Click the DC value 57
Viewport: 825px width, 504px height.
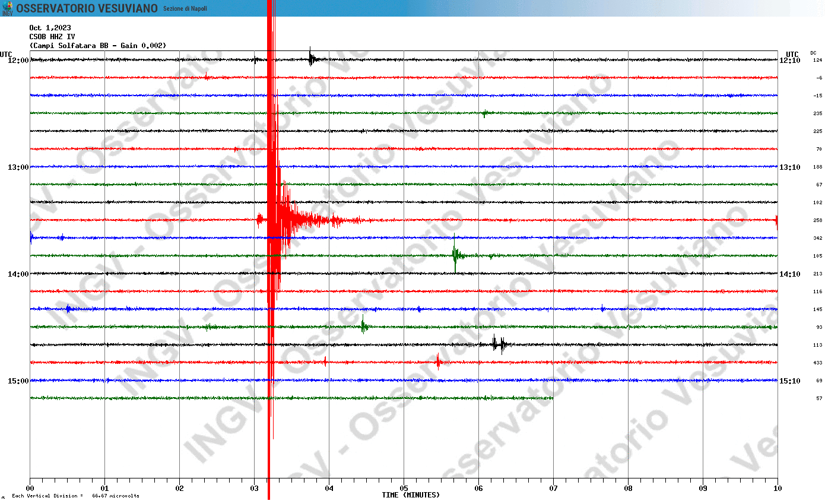point(819,398)
